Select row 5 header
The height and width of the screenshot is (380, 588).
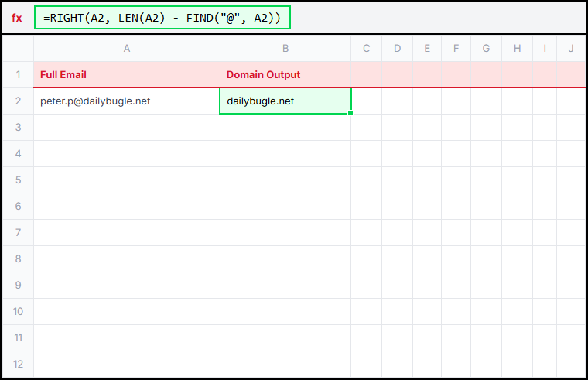[18, 180]
